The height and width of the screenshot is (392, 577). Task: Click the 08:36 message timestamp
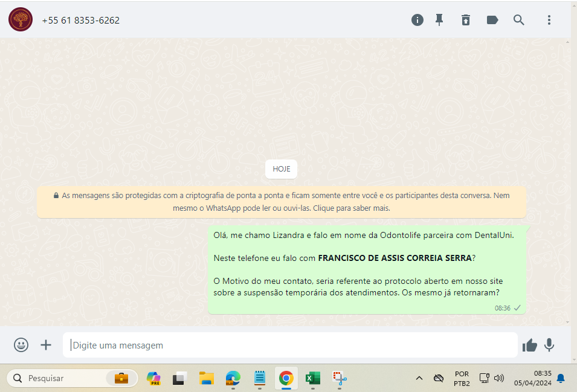tap(502, 308)
